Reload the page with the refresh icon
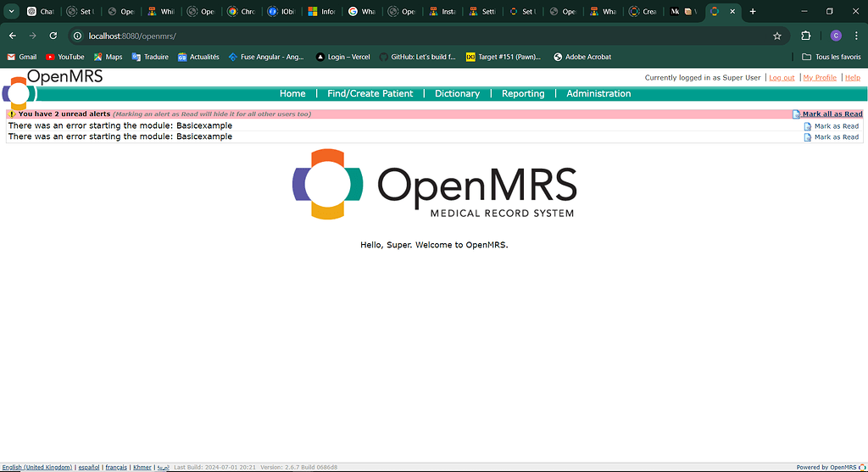The image size is (868, 472). point(53,36)
